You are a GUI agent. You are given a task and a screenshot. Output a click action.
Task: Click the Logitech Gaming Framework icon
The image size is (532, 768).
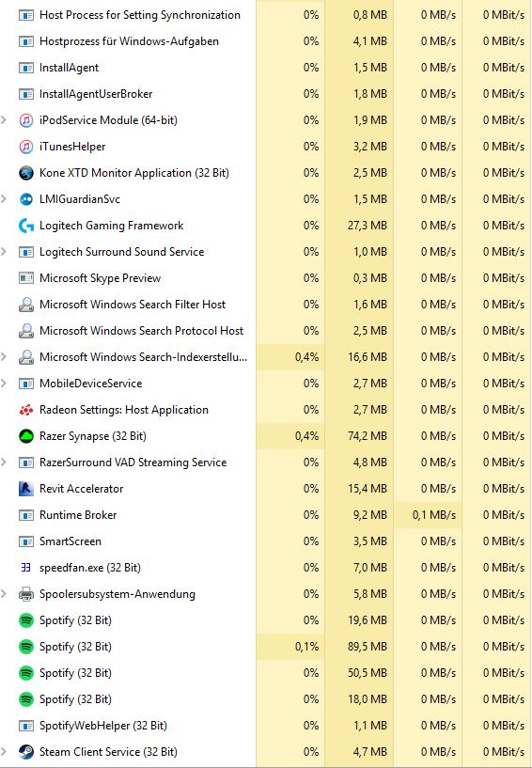click(26, 226)
